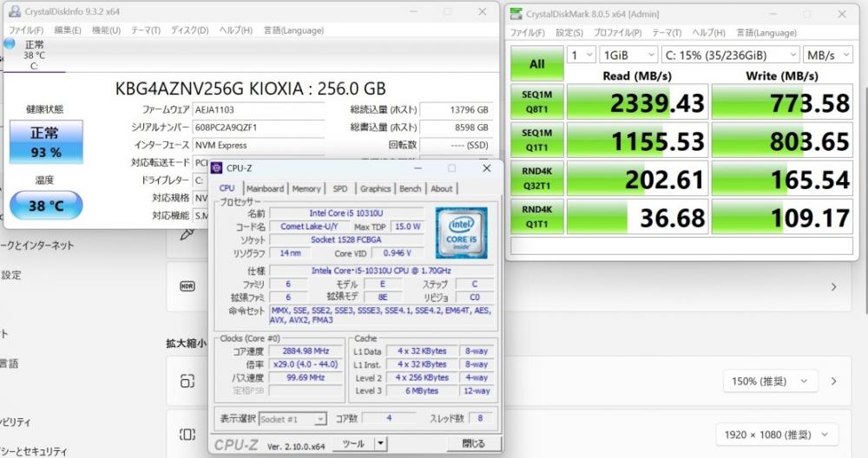Click the インターフェース field NVM Express
This screenshot has height=458, width=868.
pos(258,145)
